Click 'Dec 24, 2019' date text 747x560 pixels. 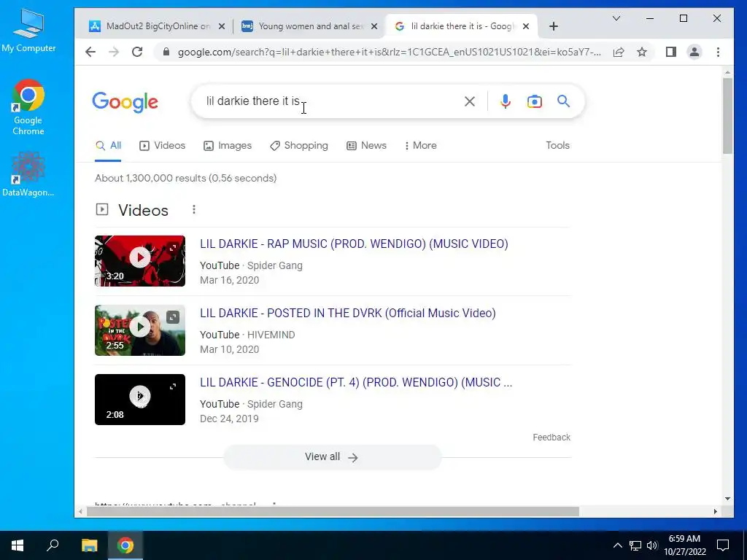[229, 419]
